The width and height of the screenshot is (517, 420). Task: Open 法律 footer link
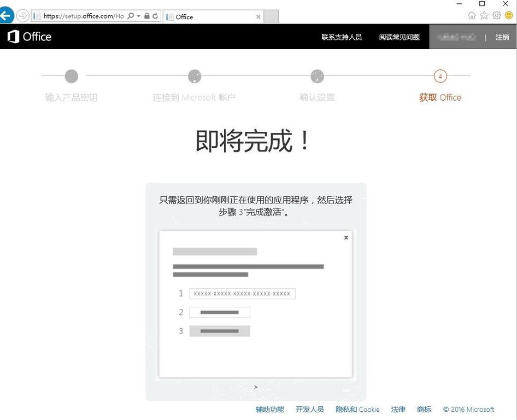click(398, 410)
